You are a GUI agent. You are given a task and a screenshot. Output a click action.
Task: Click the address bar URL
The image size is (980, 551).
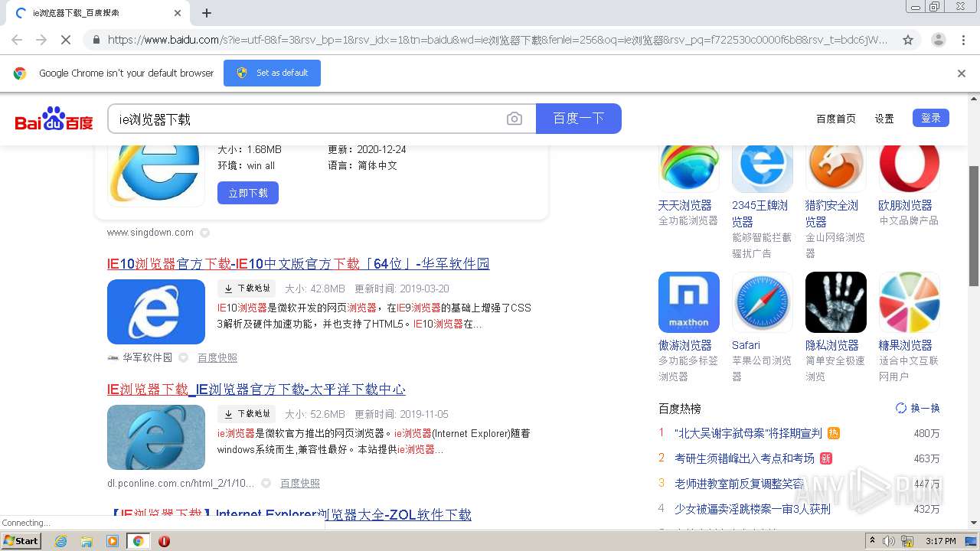[498, 40]
